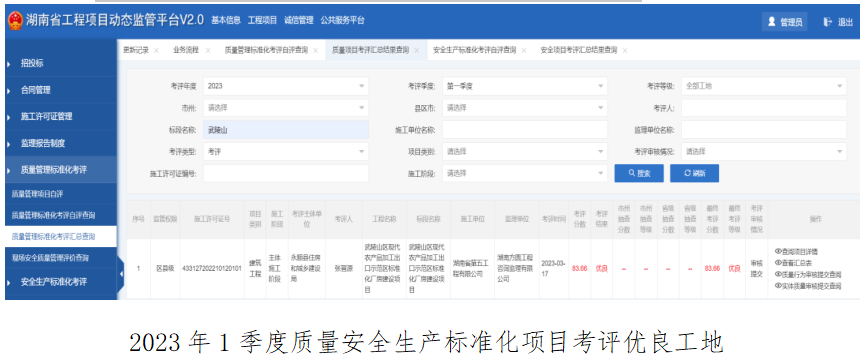The image size is (866, 362).
Task: Click the 考评人 张雷源 cell
Action: point(345,269)
